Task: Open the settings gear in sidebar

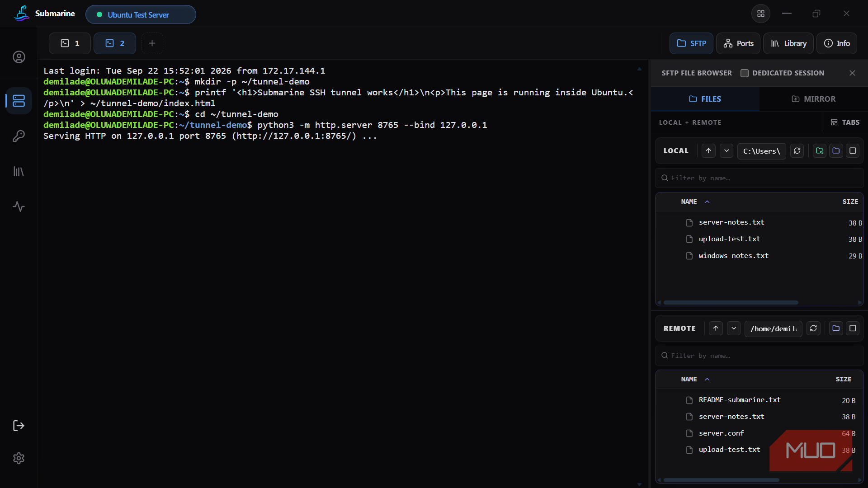Action: click(19, 458)
